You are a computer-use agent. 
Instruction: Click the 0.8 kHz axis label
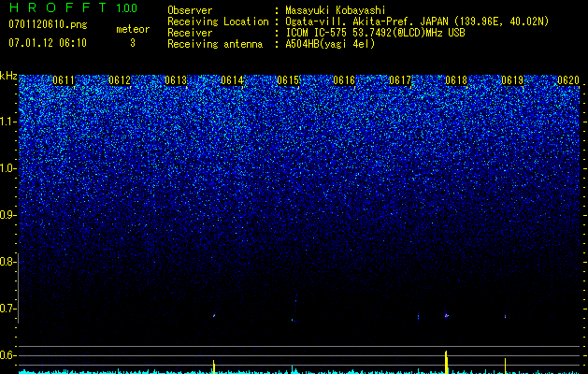pyautogui.click(x=8, y=262)
